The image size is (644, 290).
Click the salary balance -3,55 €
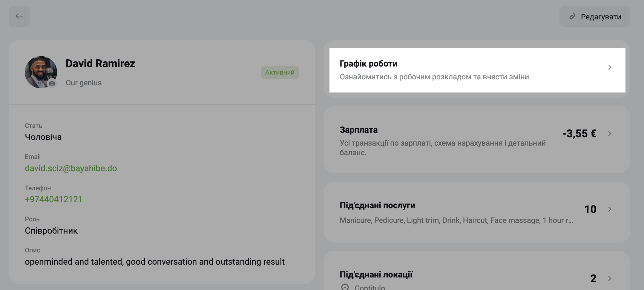(579, 134)
